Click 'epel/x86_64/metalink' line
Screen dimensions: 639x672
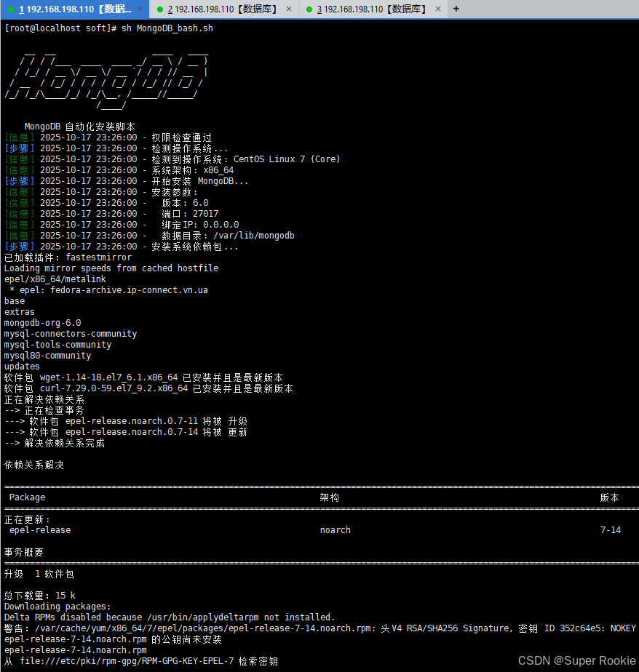click(x=55, y=279)
